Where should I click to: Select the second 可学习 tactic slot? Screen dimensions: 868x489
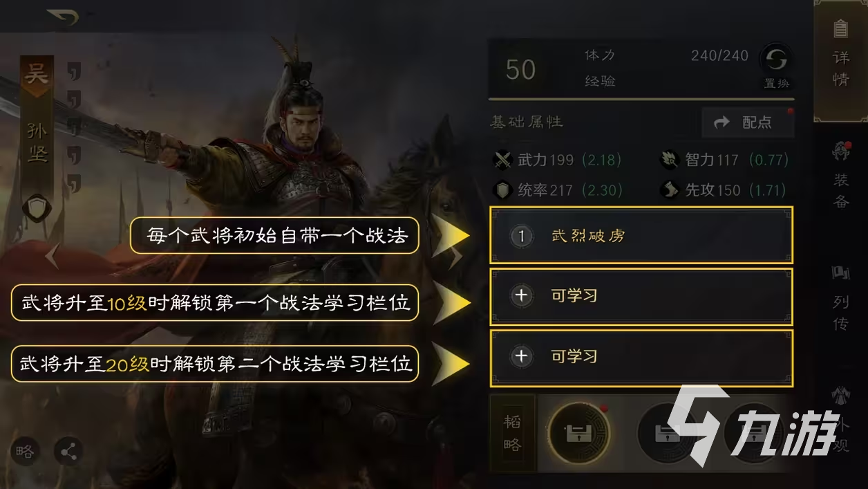(641, 357)
